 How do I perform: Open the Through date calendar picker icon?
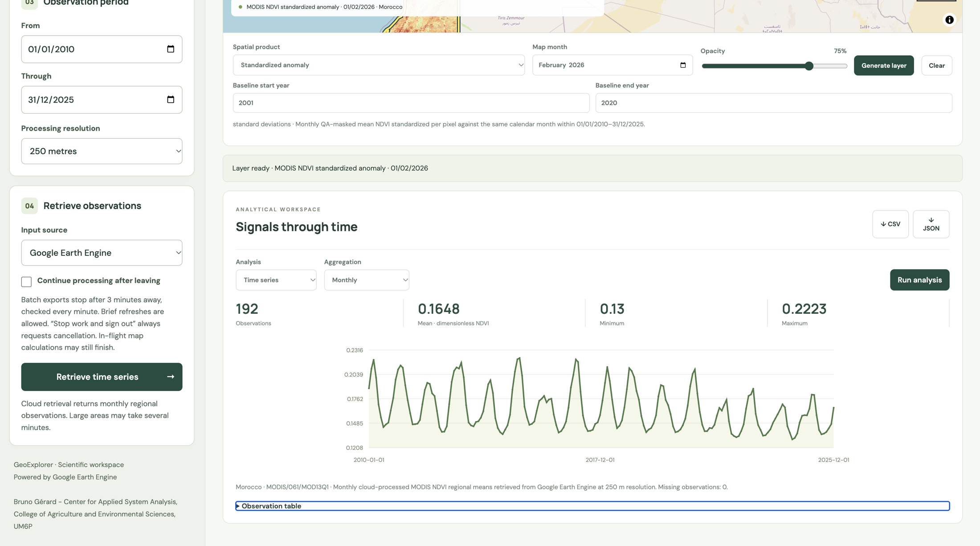171,99
